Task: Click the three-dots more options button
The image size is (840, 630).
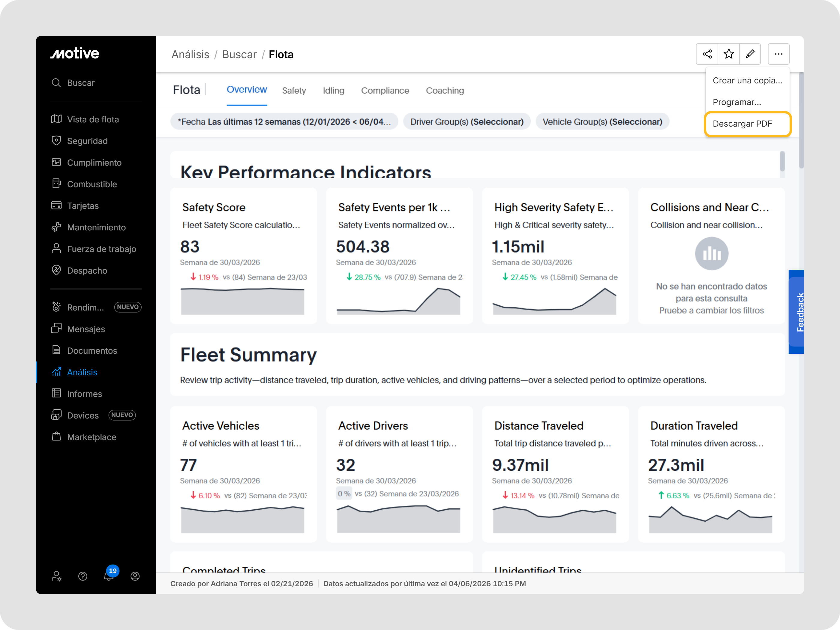Action: click(x=778, y=54)
